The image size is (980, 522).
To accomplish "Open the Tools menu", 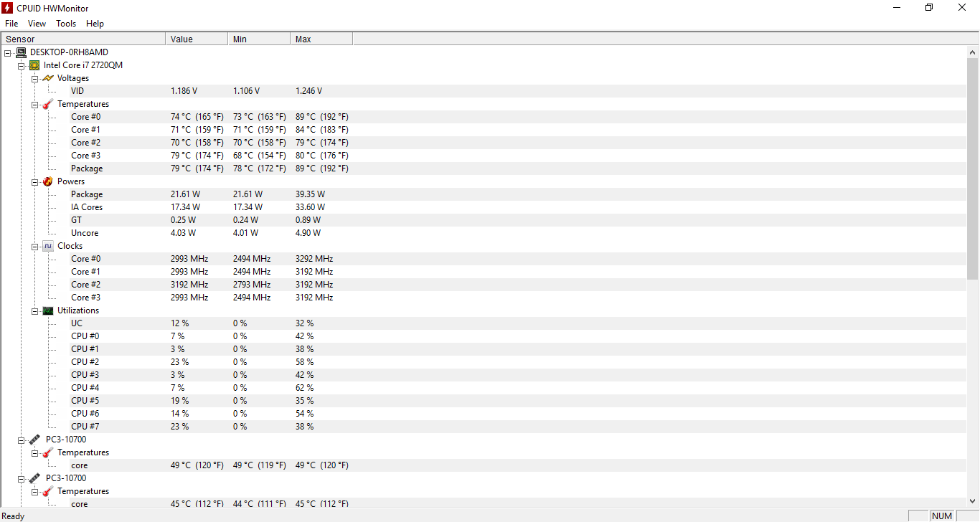I will [66, 24].
